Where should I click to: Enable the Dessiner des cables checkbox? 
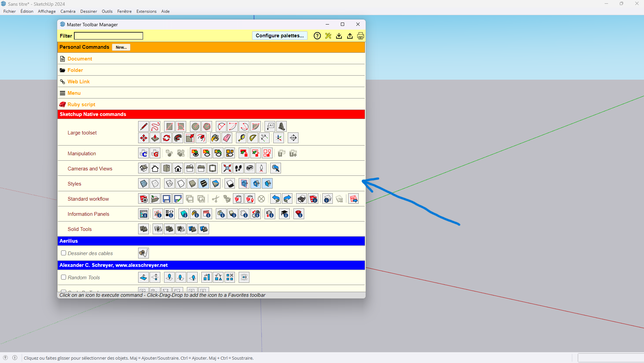coord(64,253)
